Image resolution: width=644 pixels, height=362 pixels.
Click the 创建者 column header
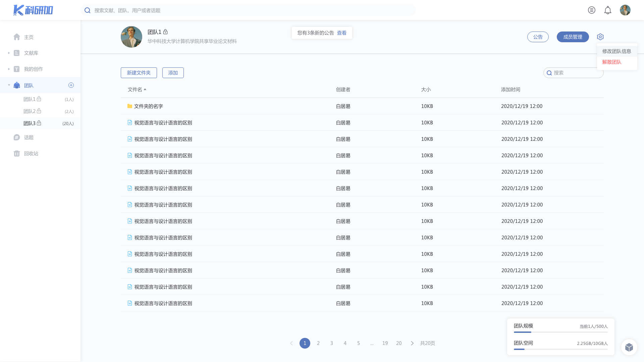click(x=343, y=89)
